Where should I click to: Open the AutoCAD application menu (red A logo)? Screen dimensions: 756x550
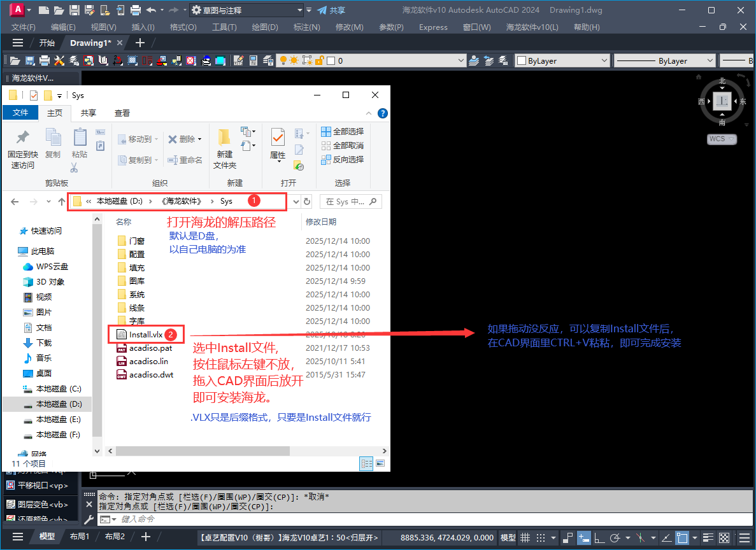coord(18,10)
